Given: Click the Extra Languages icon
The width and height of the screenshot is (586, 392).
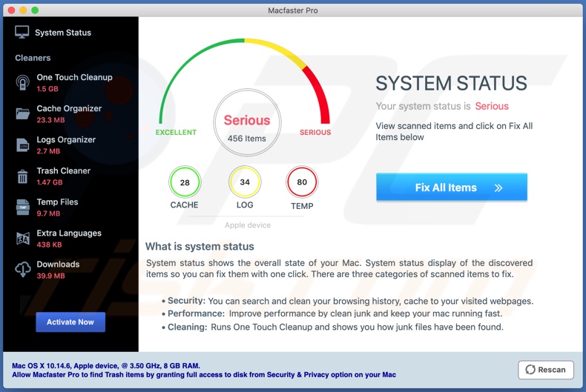Looking at the screenshot, I should [22, 238].
